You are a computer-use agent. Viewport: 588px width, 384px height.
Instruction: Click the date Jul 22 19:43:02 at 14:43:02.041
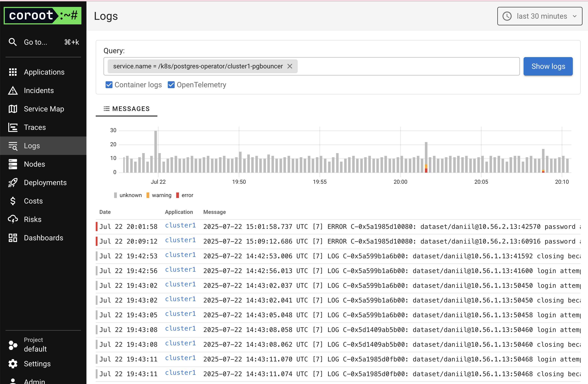click(x=128, y=300)
